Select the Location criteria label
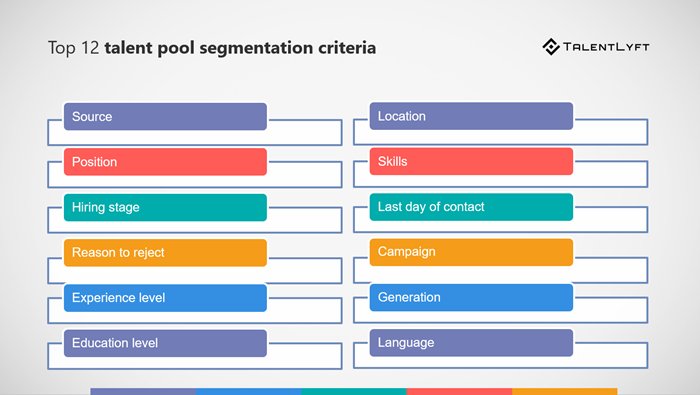 point(471,116)
